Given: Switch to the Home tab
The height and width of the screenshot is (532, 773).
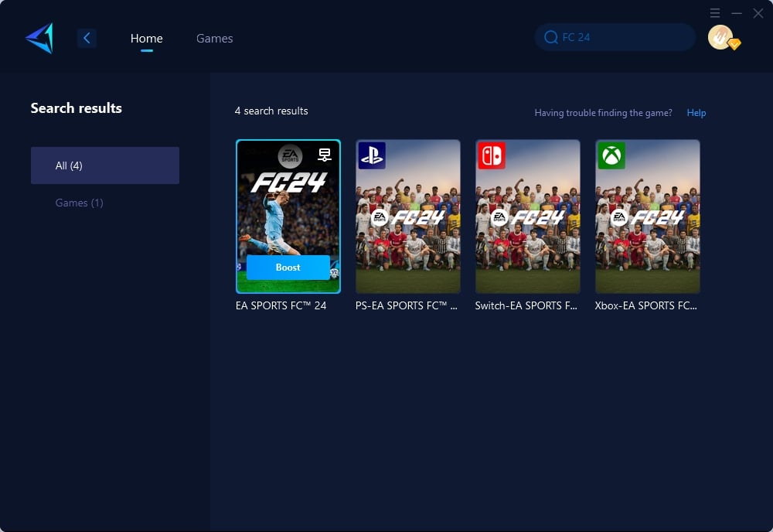Looking at the screenshot, I should (146, 39).
